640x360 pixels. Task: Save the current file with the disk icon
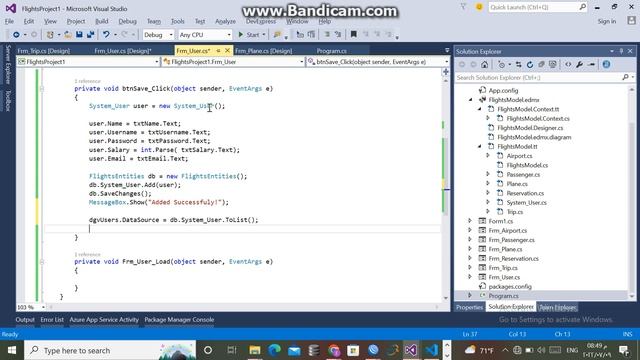coord(79,35)
